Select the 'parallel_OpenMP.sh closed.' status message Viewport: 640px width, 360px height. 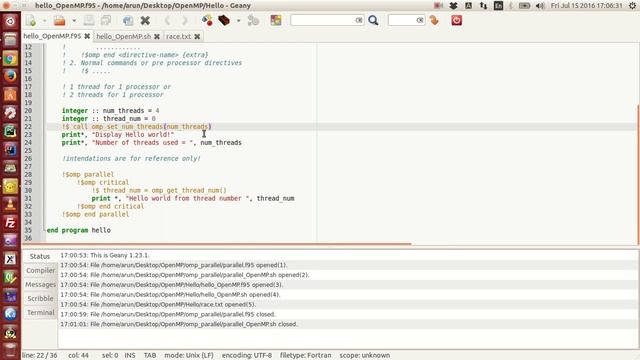point(179,324)
